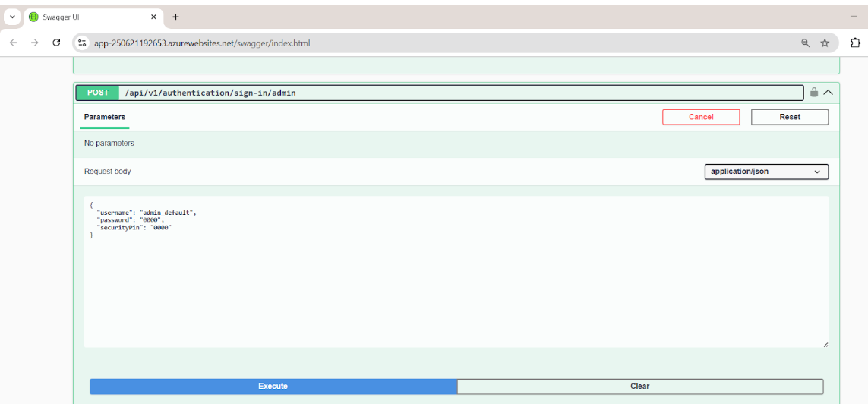Click the /api/v1/authentication/sign-in/admin path
The width and height of the screenshot is (868, 404).
coord(210,93)
